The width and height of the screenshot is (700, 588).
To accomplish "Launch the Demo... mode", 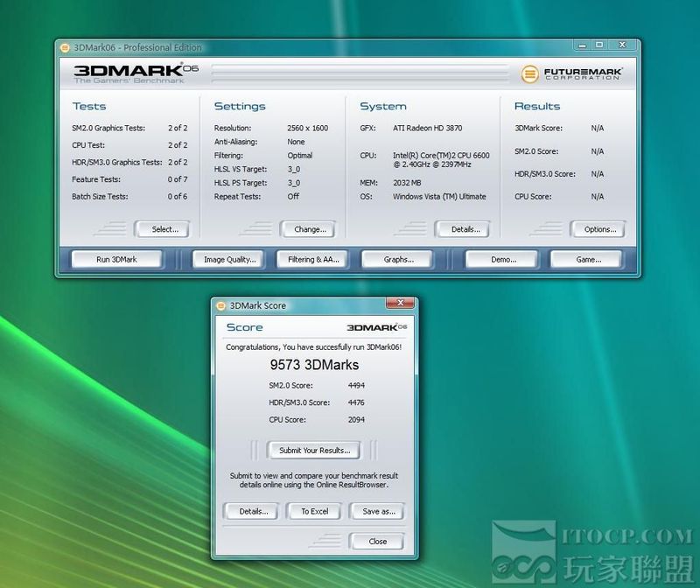I will point(503,259).
